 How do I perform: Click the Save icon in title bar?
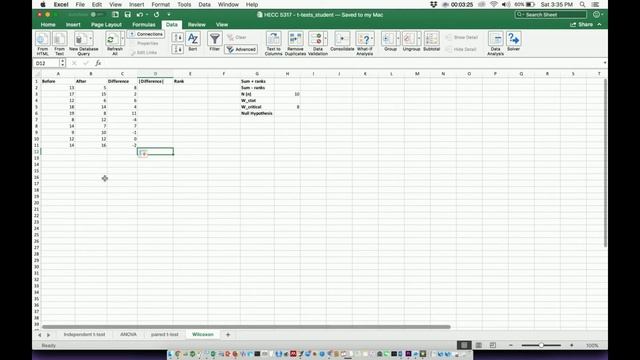(127, 15)
